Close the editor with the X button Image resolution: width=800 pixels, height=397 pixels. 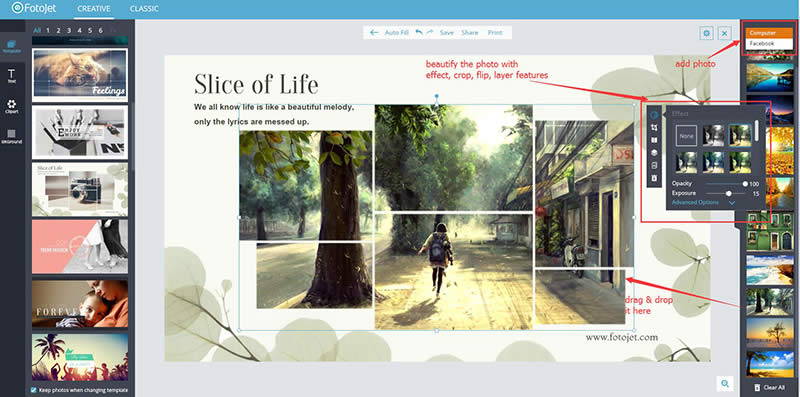point(724,33)
